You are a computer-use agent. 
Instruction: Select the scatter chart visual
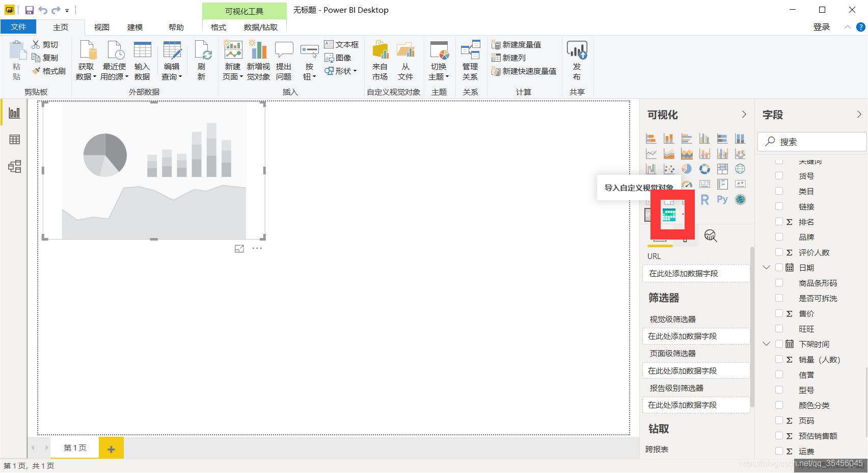pyautogui.click(x=669, y=169)
